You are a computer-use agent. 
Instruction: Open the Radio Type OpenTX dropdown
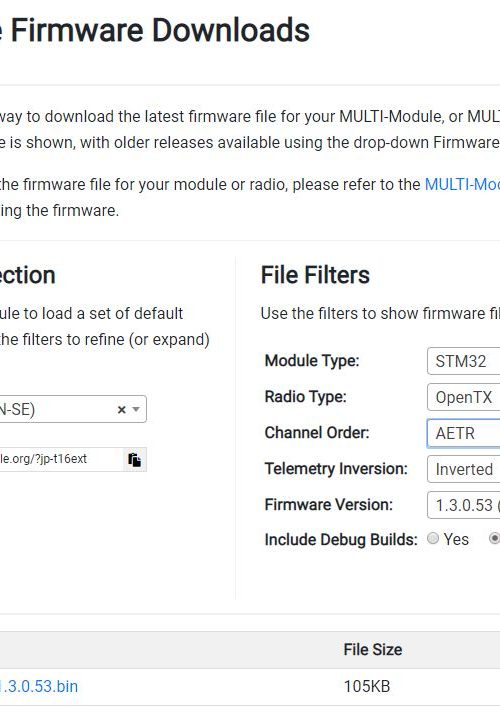coord(463,397)
